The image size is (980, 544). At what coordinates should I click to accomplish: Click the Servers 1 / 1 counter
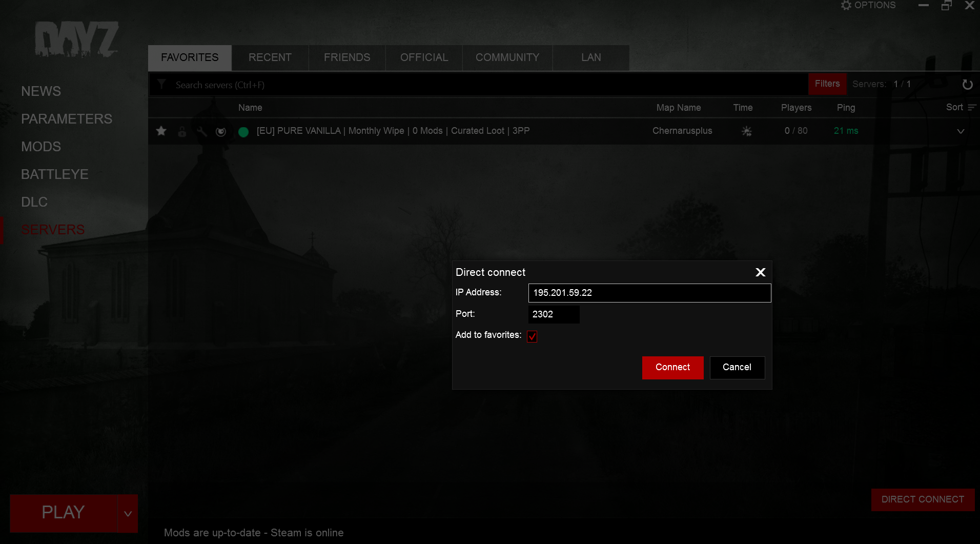882,84
